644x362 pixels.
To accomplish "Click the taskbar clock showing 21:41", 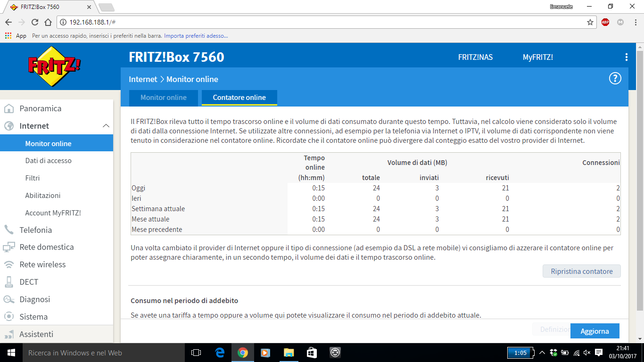I will click(x=622, y=353).
